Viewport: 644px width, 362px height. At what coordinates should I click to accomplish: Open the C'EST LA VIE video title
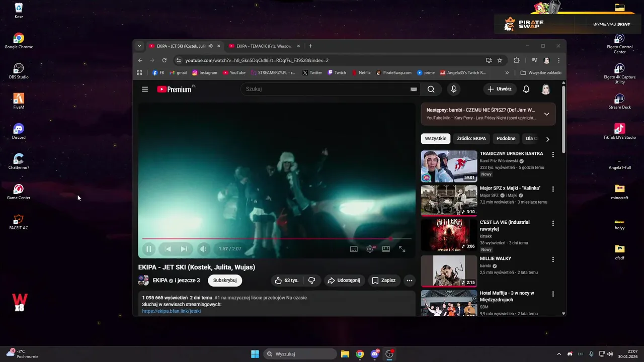(505, 225)
